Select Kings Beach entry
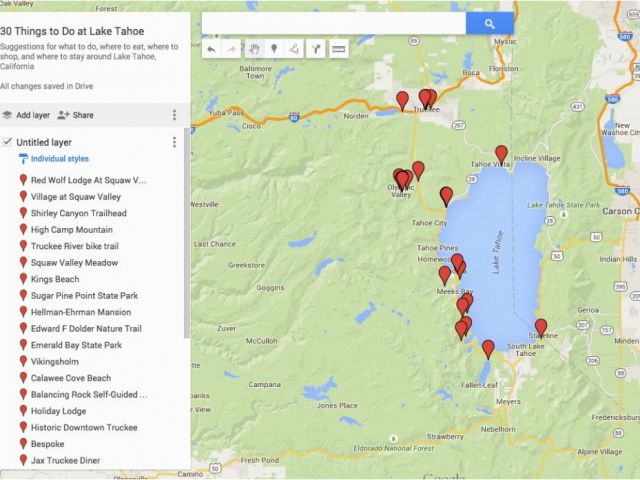This screenshot has width=640, height=480. coord(55,279)
